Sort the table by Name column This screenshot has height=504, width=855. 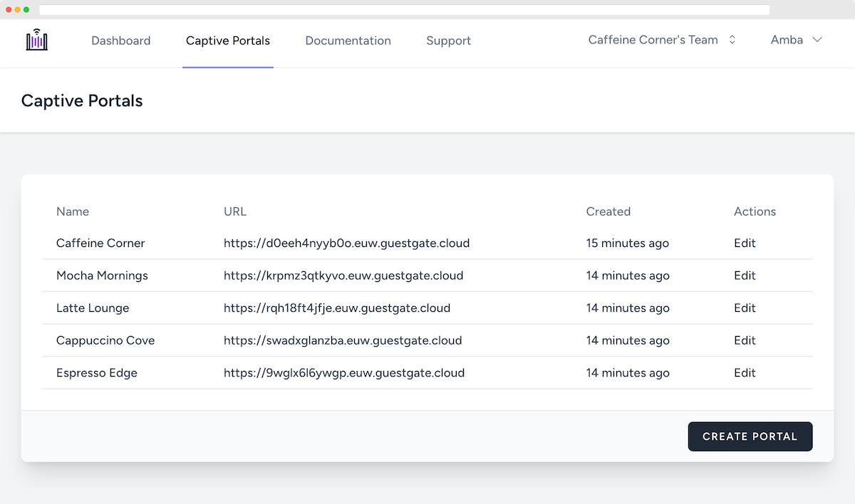click(72, 211)
